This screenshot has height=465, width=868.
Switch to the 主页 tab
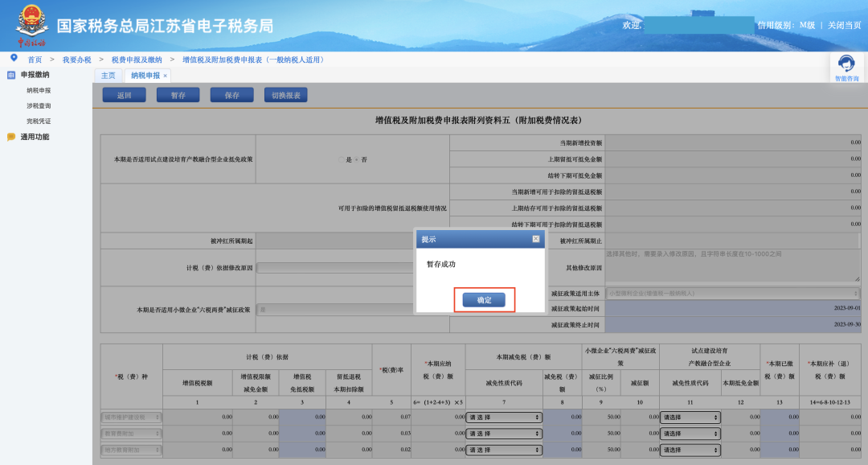pyautogui.click(x=108, y=75)
